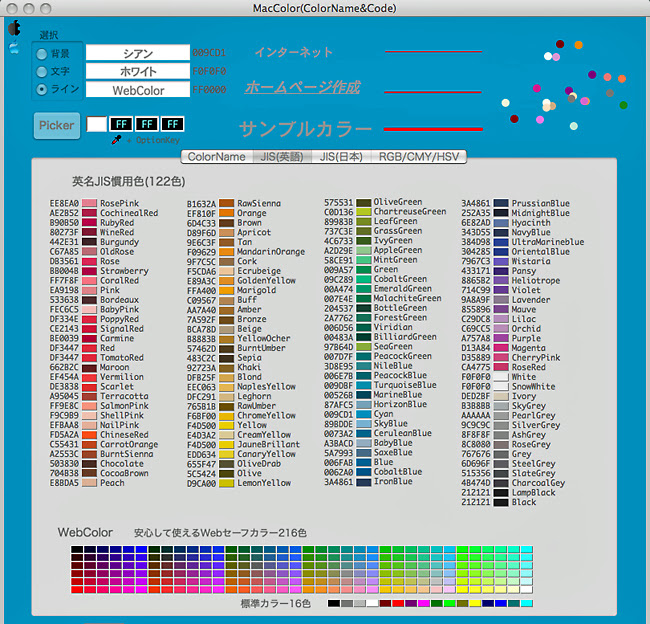This screenshot has height=624, width=650.
Task: Click the SalmonPink color name
Action: point(124,406)
